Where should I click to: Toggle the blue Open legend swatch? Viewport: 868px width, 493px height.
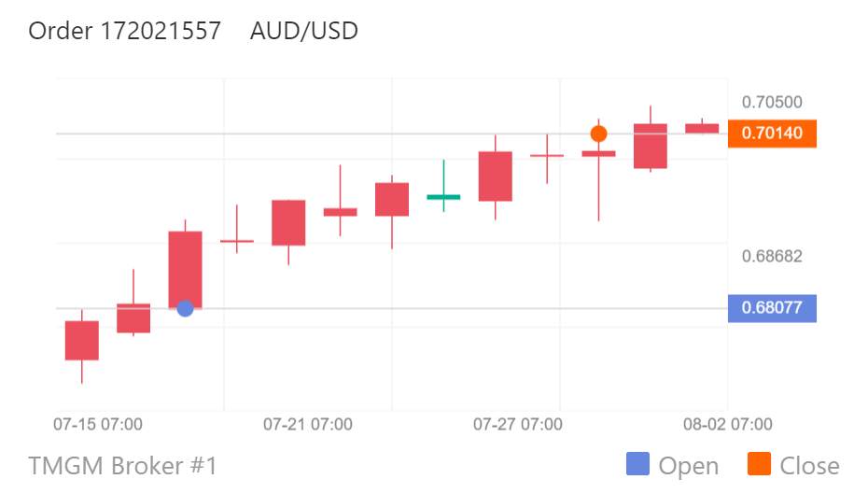pyautogui.click(x=637, y=464)
